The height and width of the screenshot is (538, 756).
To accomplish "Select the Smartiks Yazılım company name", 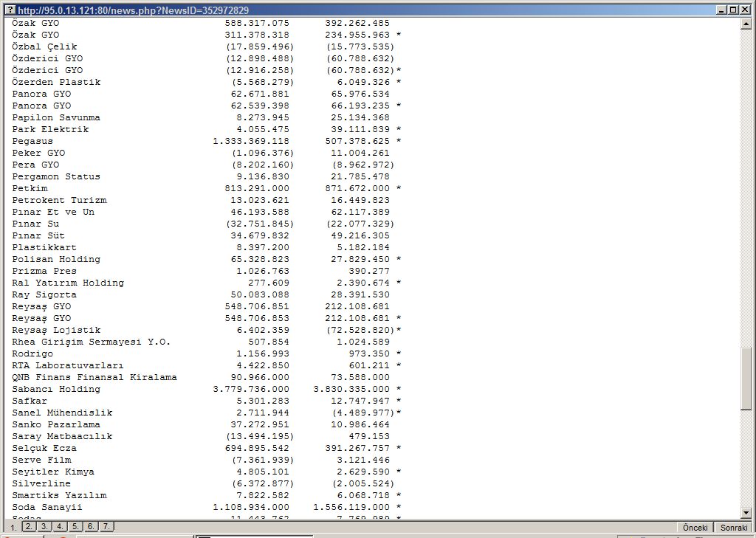I will click(x=59, y=496).
